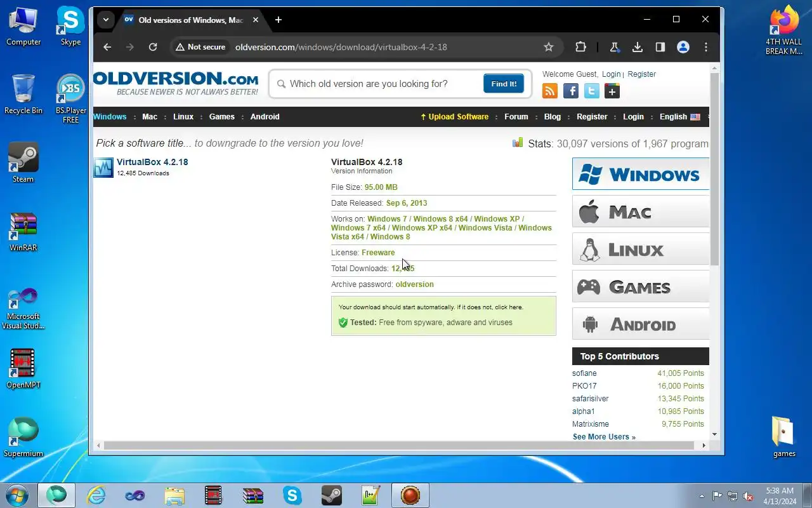Image resolution: width=812 pixels, height=508 pixels.
Task: Open the Twitter icon in site header
Action: point(592,91)
